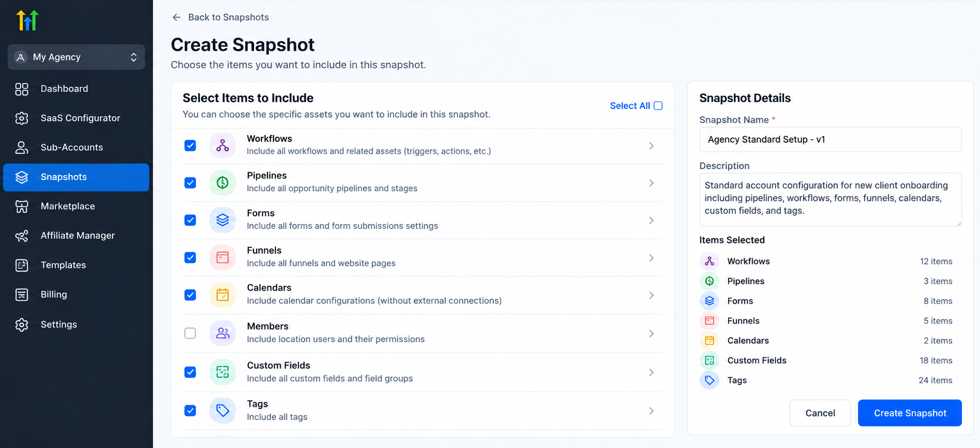Expand the Calendars row chevron
Viewport: 980px width, 448px height.
(651, 295)
